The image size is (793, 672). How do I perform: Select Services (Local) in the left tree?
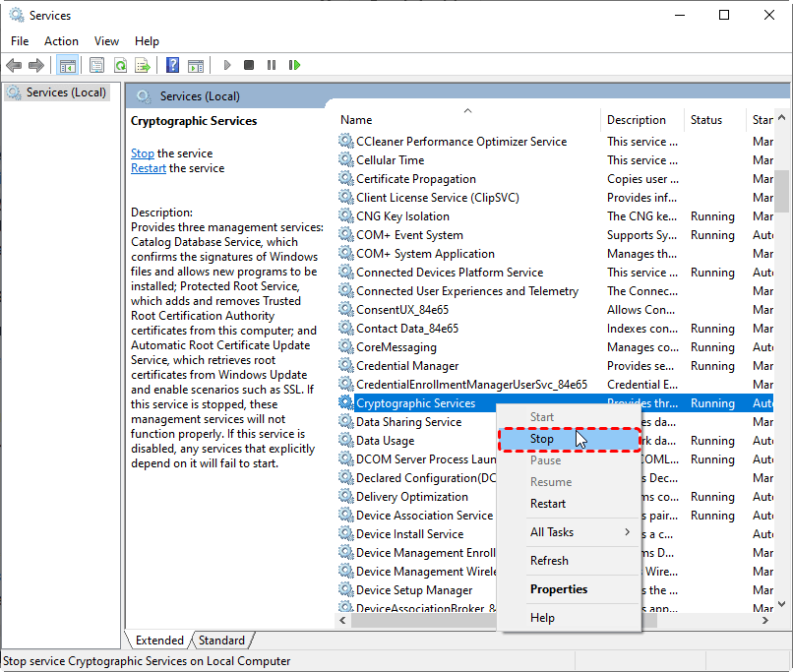pyautogui.click(x=65, y=92)
